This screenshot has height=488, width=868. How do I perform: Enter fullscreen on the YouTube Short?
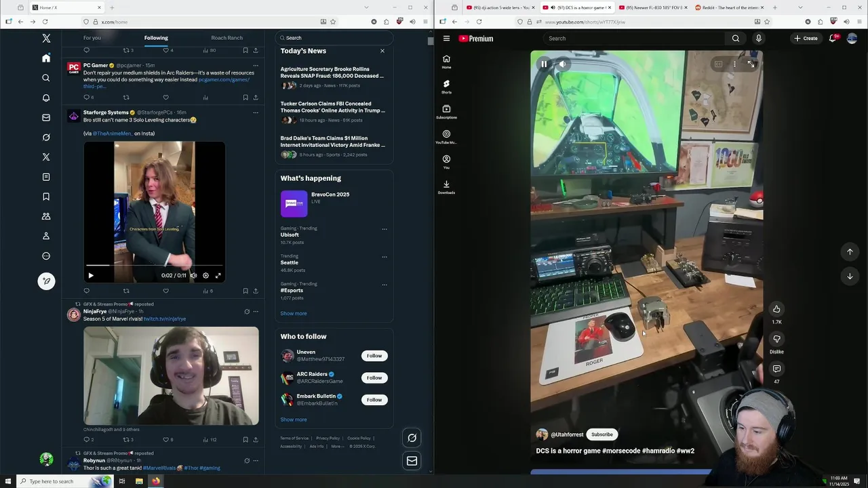751,64
